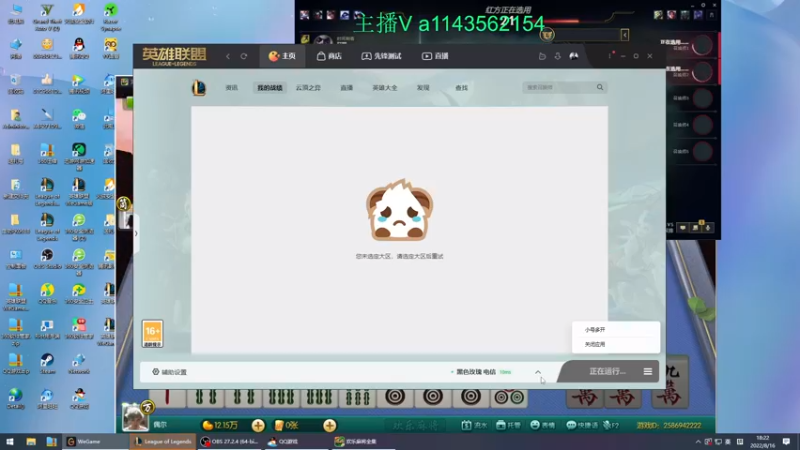Viewport: 800px width, 450px height.
Task: Open the Grand Theft Auto V desktop shortcut
Action: pyautogui.click(x=47, y=17)
